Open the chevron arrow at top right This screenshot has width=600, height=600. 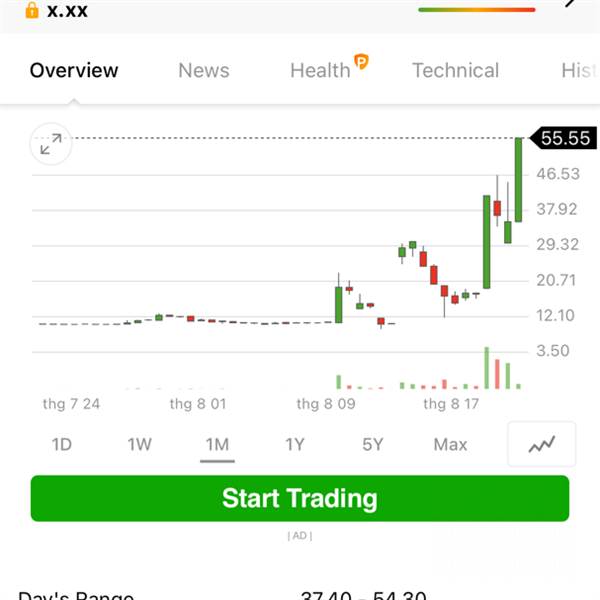(x=570, y=3)
